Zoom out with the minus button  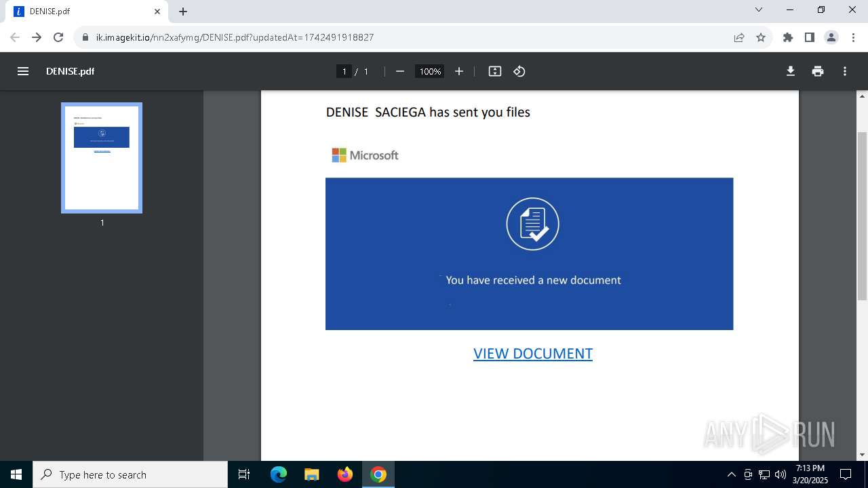(x=400, y=71)
